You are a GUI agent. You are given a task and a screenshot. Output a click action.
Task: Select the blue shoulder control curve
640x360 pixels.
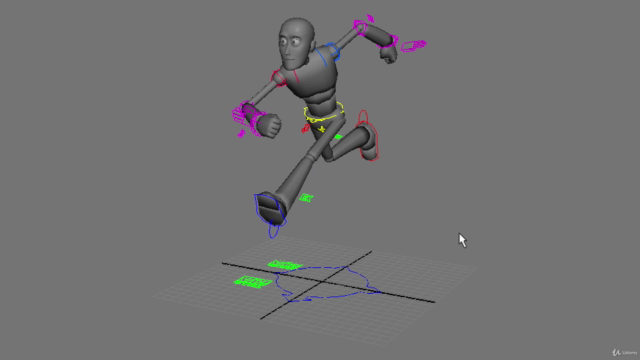pyautogui.click(x=333, y=52)
